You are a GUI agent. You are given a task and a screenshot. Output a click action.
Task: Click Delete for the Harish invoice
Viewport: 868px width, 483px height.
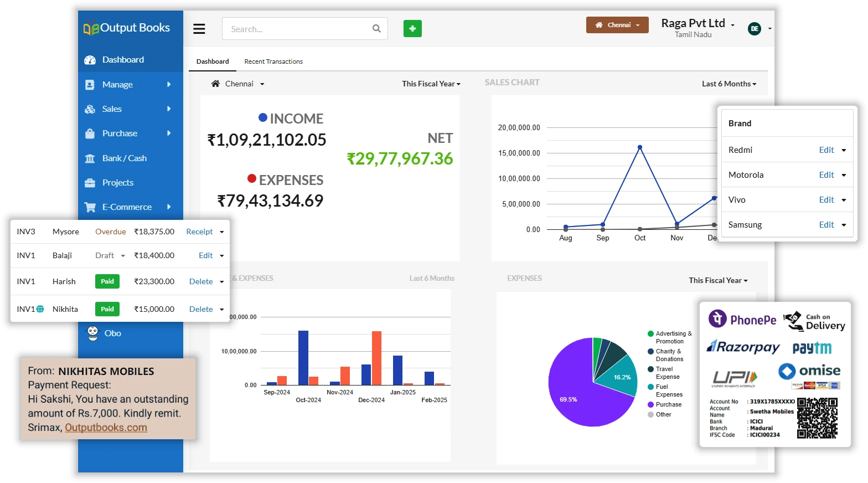tap(201, 281)
